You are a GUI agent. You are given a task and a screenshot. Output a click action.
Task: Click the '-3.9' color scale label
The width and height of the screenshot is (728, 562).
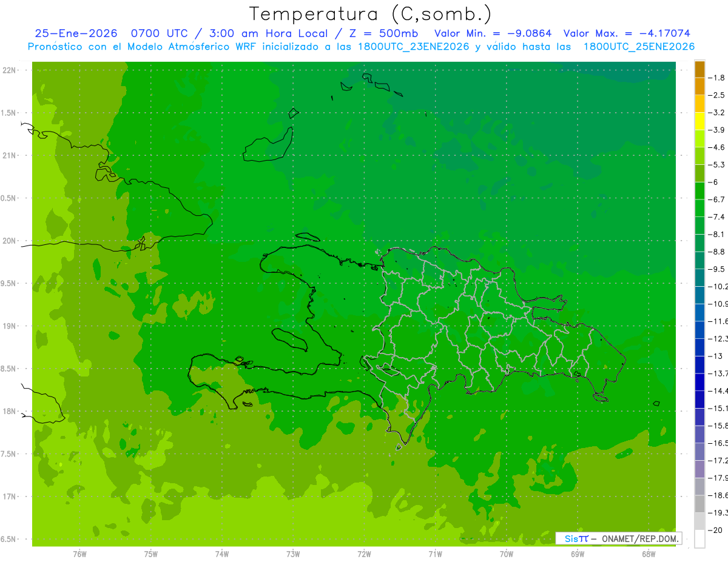point(716,130)
